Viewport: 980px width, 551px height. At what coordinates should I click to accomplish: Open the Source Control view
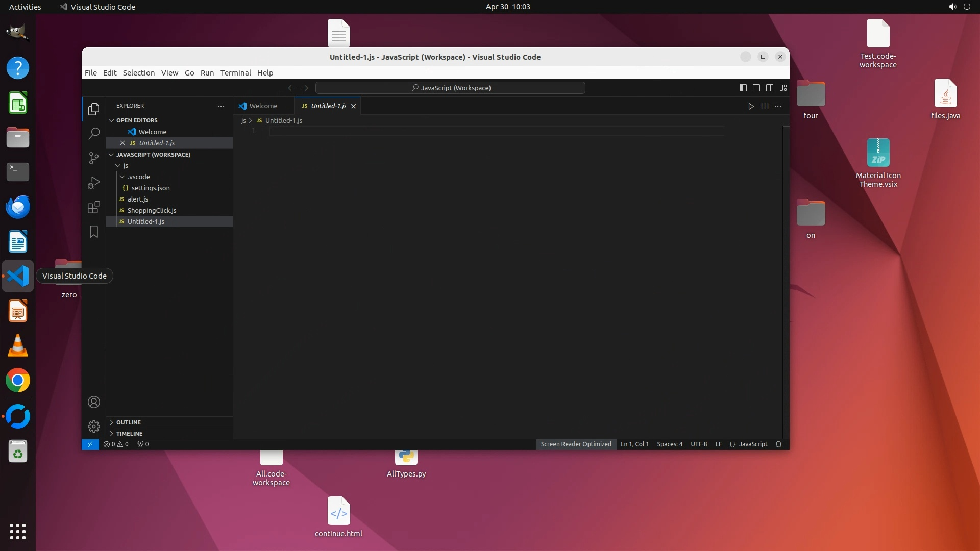coord(94,158)
